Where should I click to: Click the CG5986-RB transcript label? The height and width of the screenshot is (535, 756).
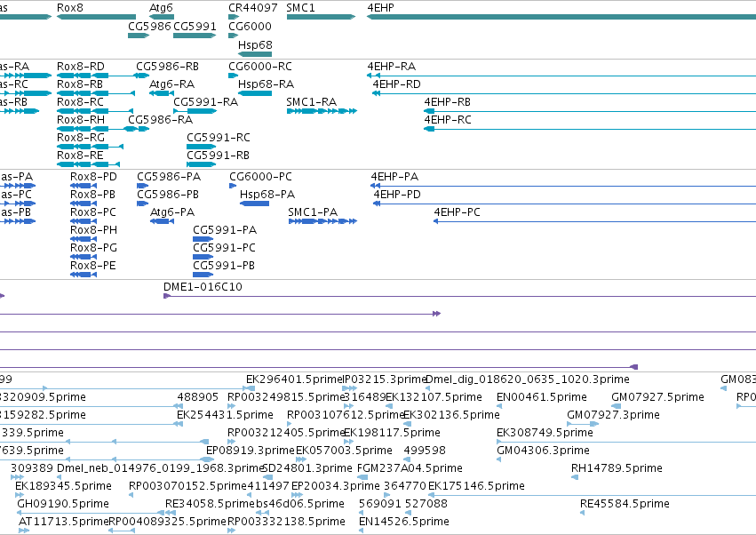(167, 66)
